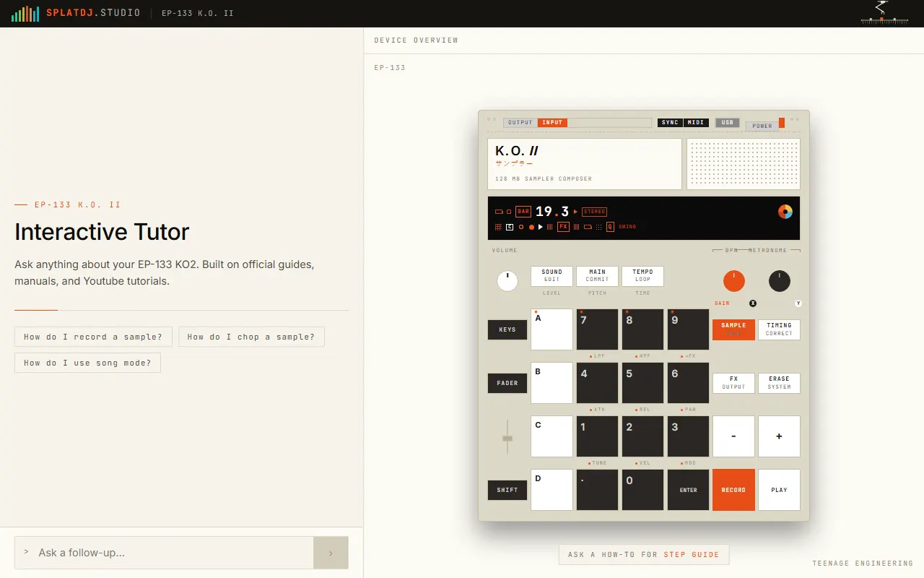Click the BAR indicator on the display
This screenshot has width=924, height=578.
[523, 212]
